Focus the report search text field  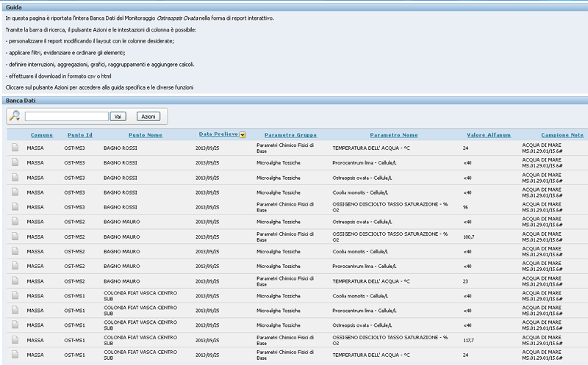pyautogui.click(x=66, y=116)
